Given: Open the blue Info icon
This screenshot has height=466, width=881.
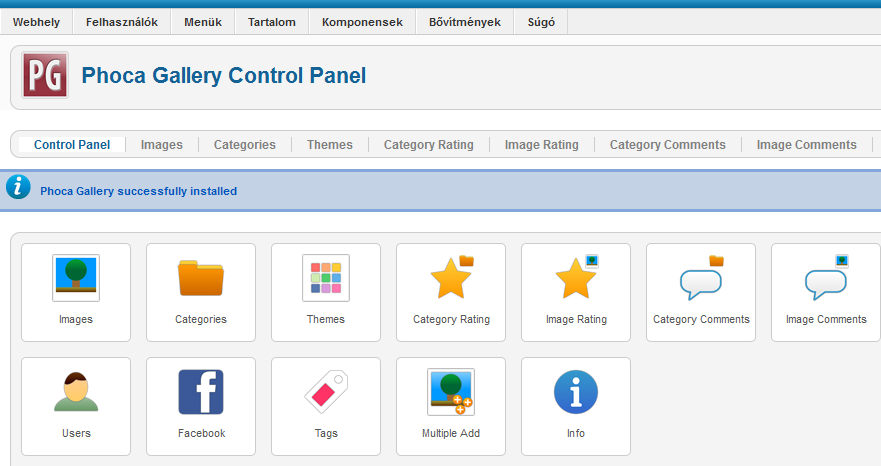Looking at the screenshot, I should point(576,392).
